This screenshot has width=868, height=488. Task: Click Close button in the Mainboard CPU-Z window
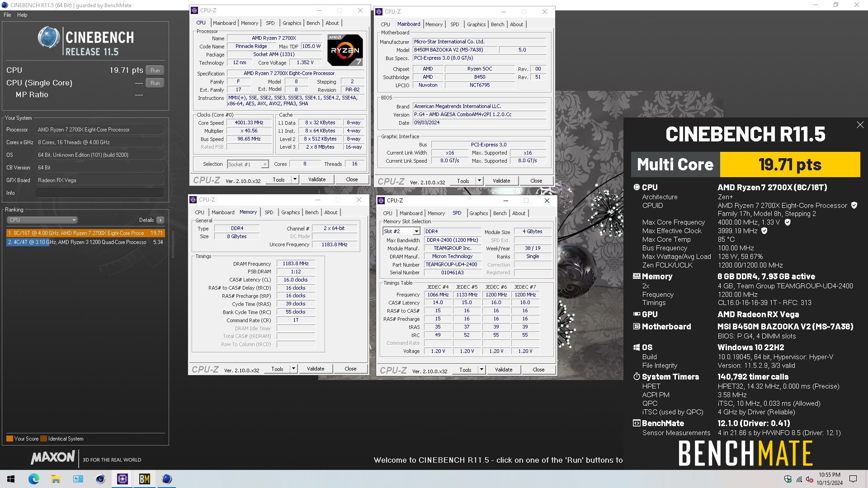coord(536,181)
